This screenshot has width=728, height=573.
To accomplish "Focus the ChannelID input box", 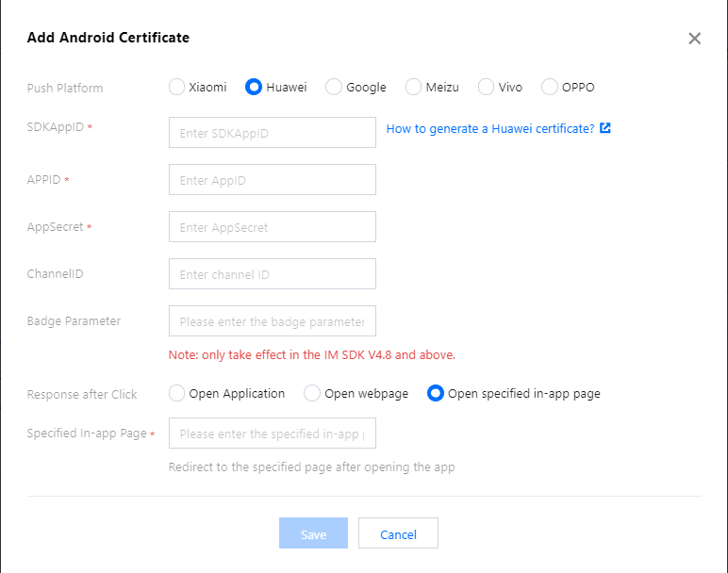I will [x=273, y=273].
